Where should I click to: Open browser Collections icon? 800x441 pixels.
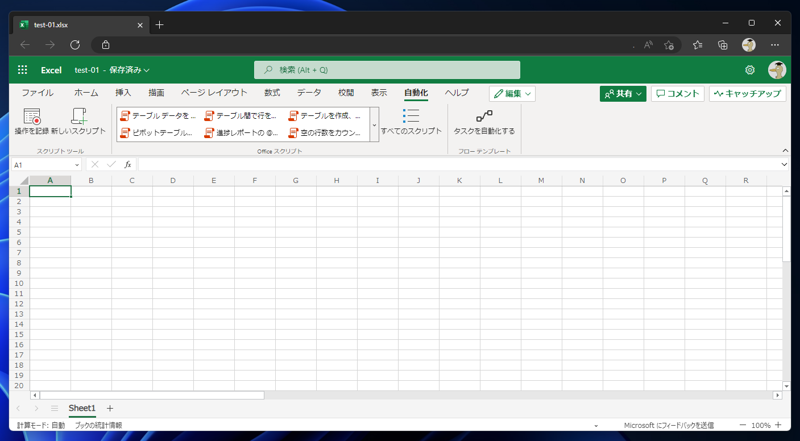[722, 45]
